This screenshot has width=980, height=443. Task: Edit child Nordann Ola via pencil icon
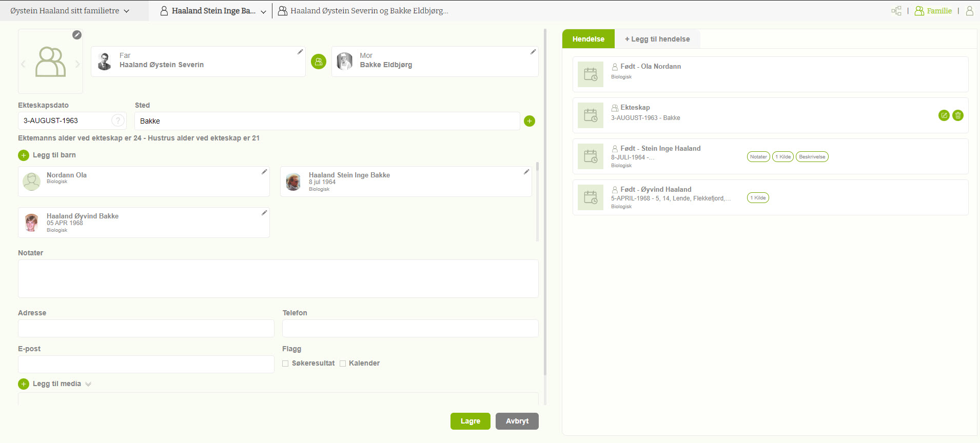point(264,172)
